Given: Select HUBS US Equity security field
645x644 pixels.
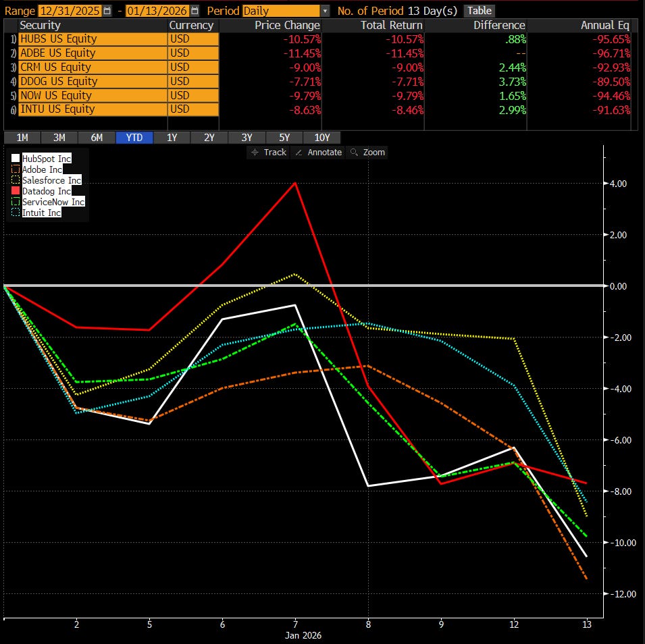Looking at the screenshot, I should [93, 39].
